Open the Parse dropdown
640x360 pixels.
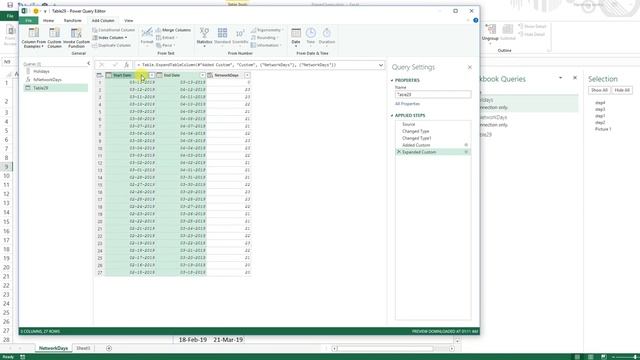pos(166,45)
